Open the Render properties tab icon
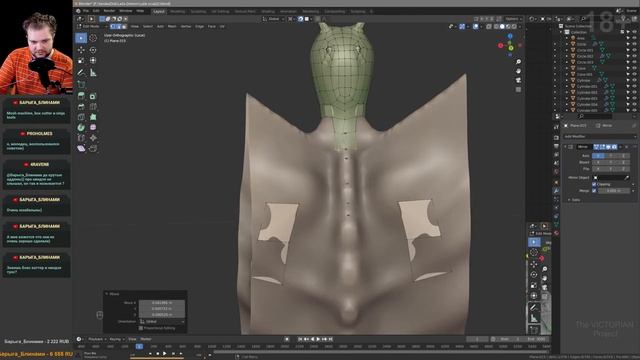This screenshot has height=360, width=640. (x=556, y=137)
